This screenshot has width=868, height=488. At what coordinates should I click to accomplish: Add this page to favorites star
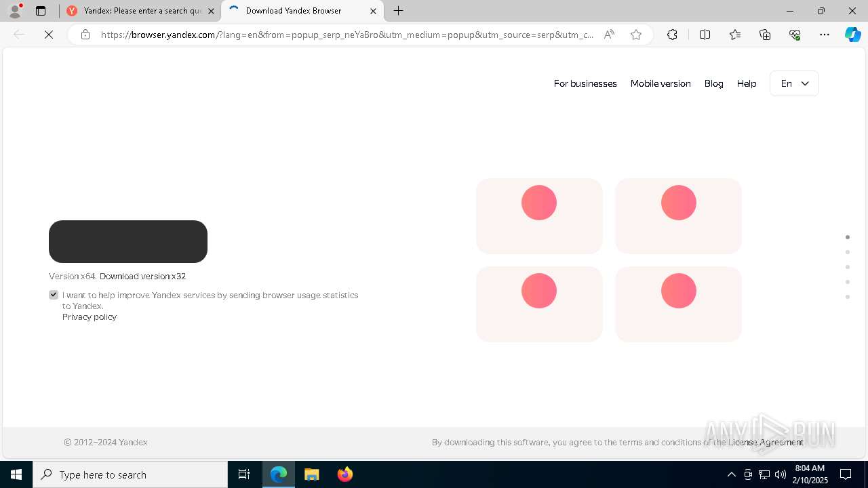click(x=636, y=35)
